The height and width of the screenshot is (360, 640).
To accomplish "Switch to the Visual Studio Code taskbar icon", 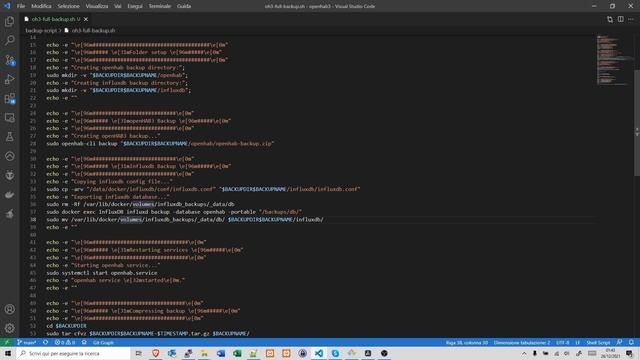I will click(x=319, y=353).
